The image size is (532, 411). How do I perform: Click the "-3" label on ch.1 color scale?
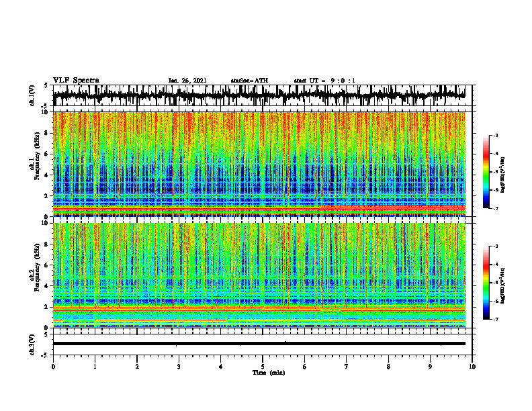[495, 135]
